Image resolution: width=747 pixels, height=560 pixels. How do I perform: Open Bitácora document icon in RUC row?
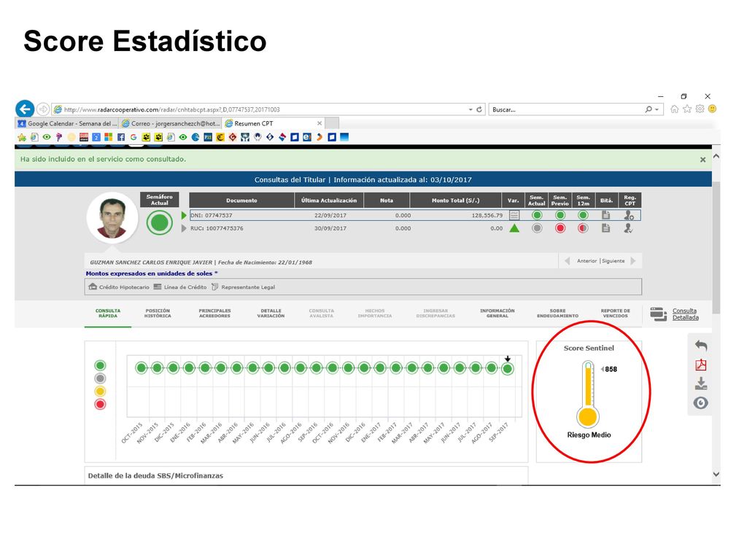(x=605, y=228)
